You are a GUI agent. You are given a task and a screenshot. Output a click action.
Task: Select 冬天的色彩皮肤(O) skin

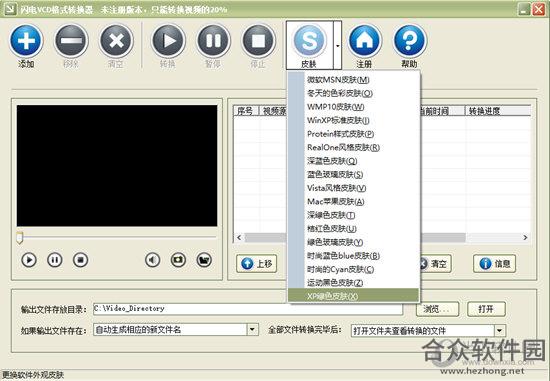tap(354, 93)
